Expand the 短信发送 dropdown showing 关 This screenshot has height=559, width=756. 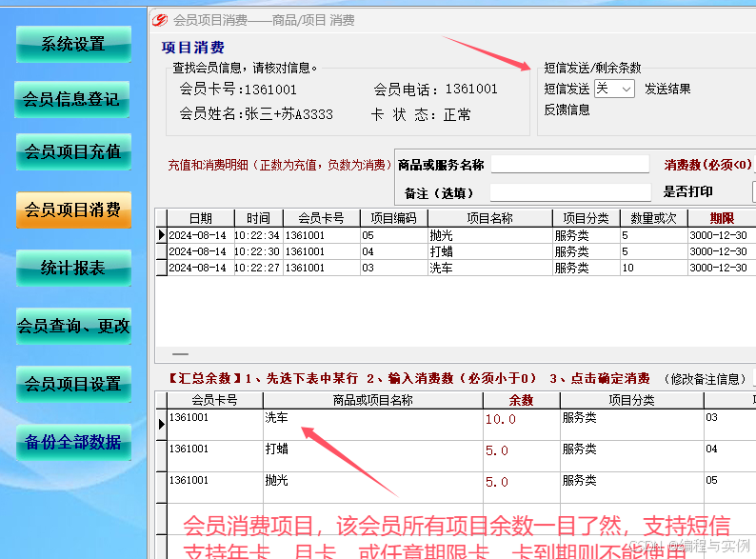614,89
